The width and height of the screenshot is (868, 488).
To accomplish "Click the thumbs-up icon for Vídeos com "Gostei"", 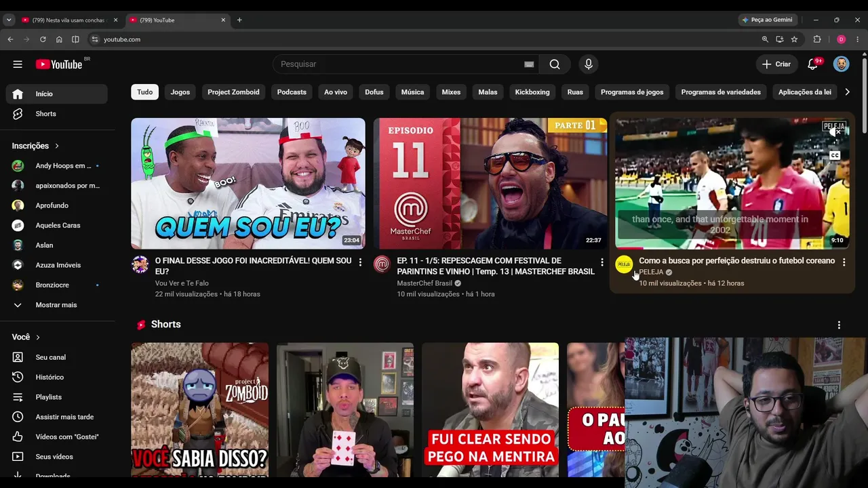I will [18, 436].
